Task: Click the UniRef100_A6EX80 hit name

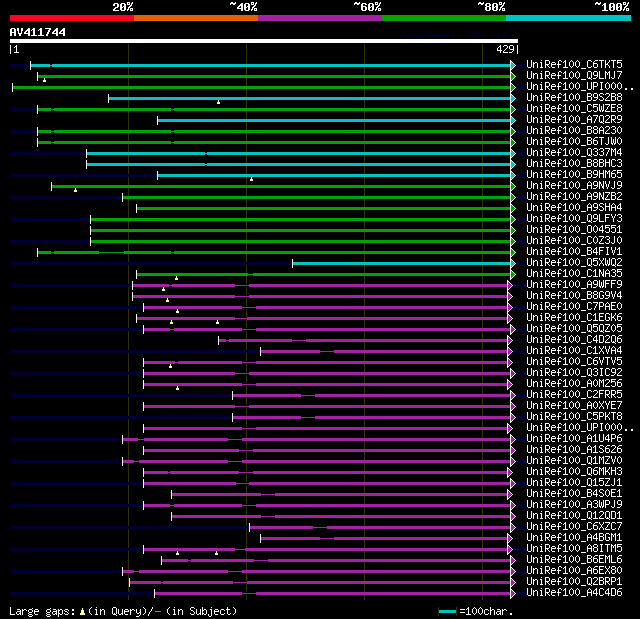Action: [574, 571]
